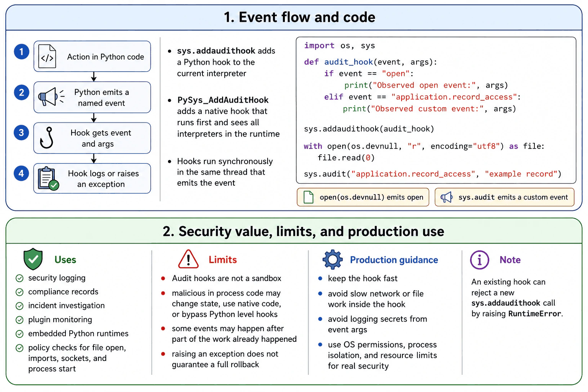The width and height of the screenshot is (588, 392).
Task: Click the megaphone icon beside 'sys.audit emits a custom event'
Action: pyautogui.click(x=446, y=197)
